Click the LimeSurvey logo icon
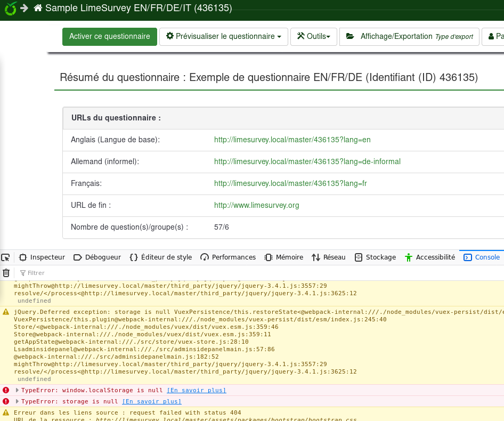The image size is (504, 421). (10, 9)
